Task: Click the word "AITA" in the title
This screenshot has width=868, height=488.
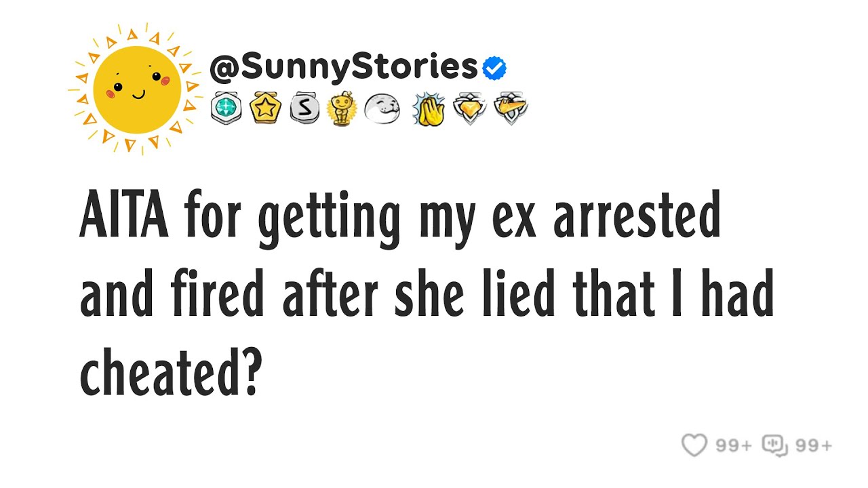Action: point(124,218)
